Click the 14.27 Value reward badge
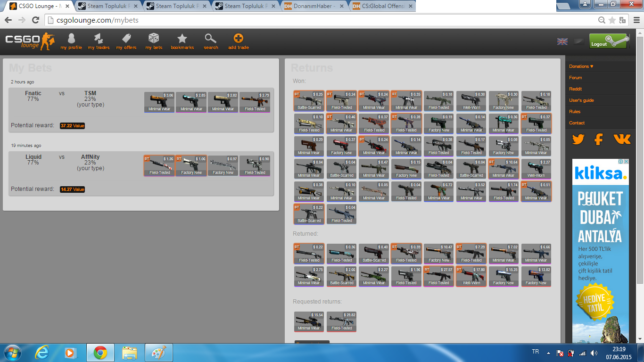This screenshot has height=362, width=644. click(x=72, y=189)
